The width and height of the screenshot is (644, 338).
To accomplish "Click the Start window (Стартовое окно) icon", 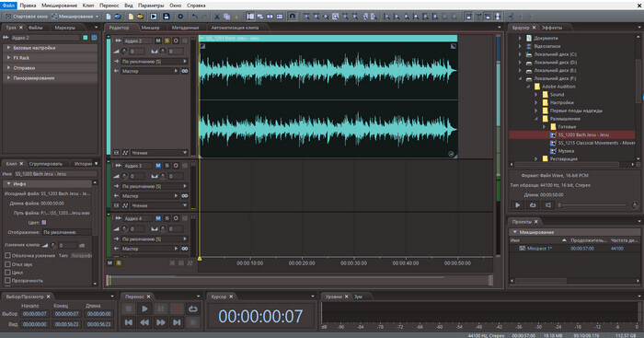I will pyautogui.click(x=7, y=17).
